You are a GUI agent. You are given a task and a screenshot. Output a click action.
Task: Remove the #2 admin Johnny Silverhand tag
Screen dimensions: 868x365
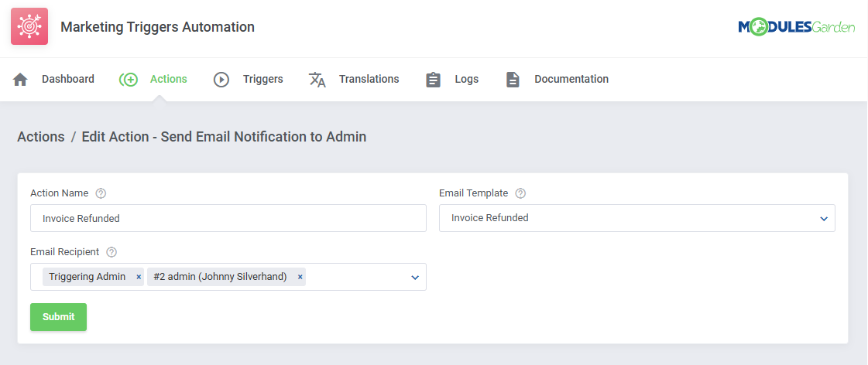[x=300, y=277]
